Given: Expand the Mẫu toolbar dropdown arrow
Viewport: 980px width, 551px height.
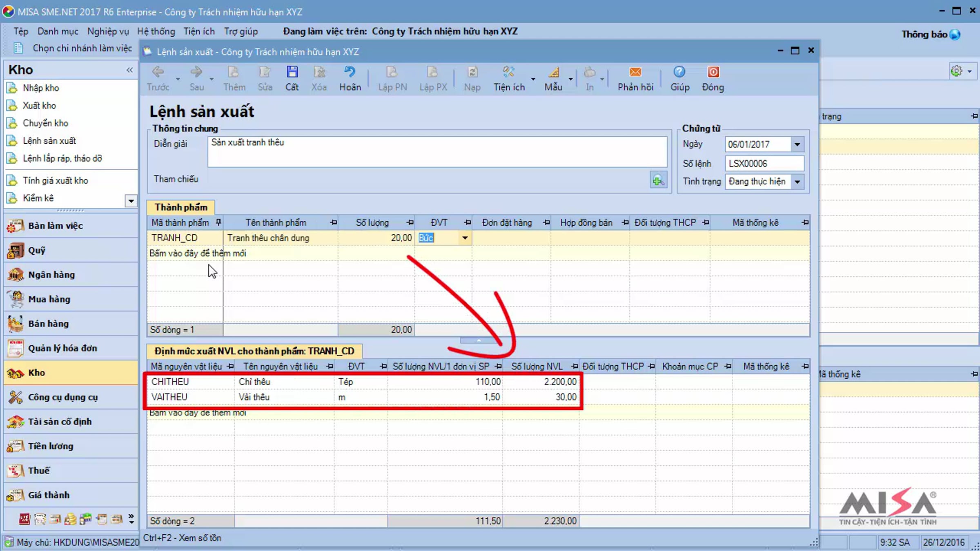Looking at the screenshot, I should pos(570,78).
